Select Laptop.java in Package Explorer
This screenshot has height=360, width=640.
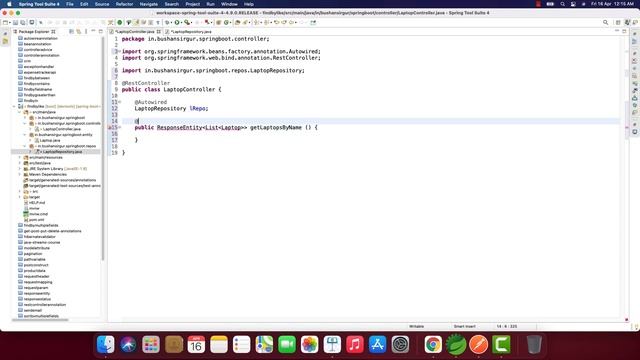[49, 140]
